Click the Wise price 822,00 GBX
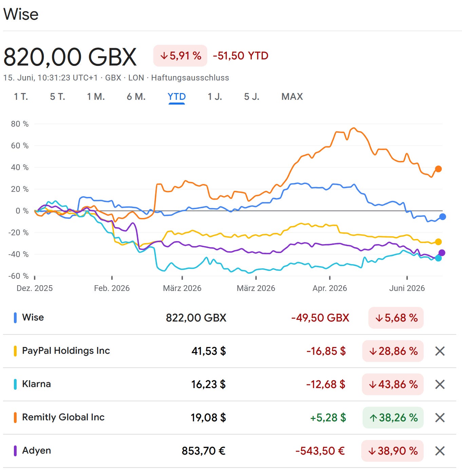The image size is (462, 476). [x=196, y=318]
